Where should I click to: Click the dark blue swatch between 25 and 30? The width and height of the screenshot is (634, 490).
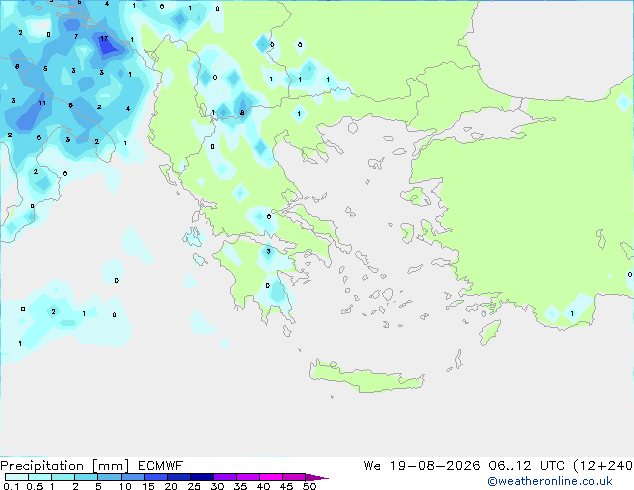[x=202, y=477]
